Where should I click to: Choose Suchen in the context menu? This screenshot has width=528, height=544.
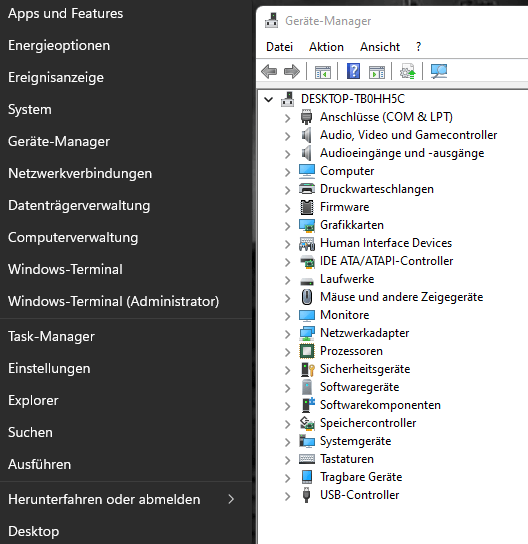[126, 432]
